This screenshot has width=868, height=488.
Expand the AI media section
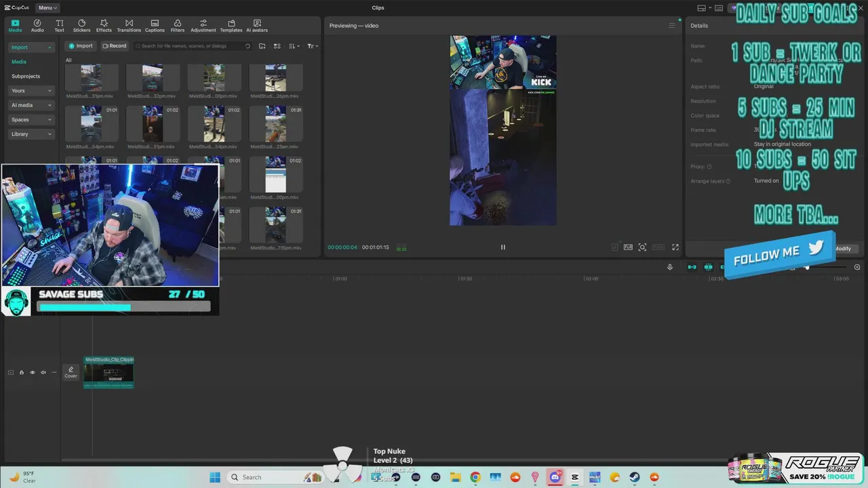(31, 105)
